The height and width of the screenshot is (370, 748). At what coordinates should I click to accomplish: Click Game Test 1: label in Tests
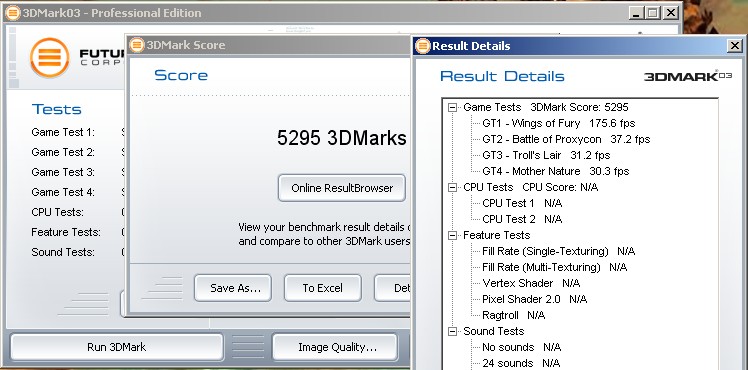(63, 132)
